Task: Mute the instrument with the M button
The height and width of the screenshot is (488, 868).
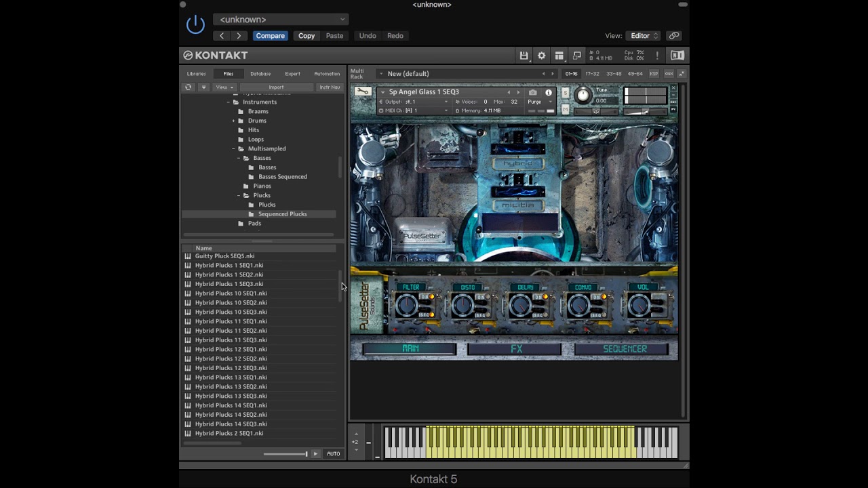Action: (x=565, y=109)
